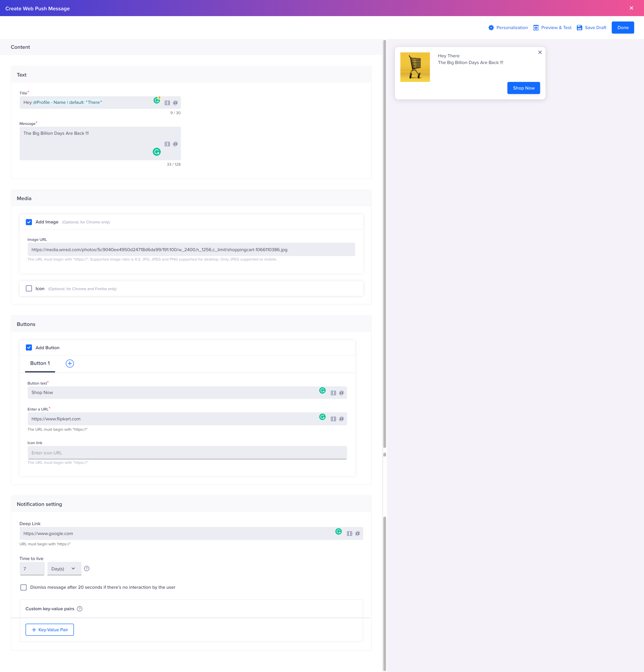This screenshot has height=672, width=644.
Task: Click Shop Now in notification preview
Action: click(523, 88)
